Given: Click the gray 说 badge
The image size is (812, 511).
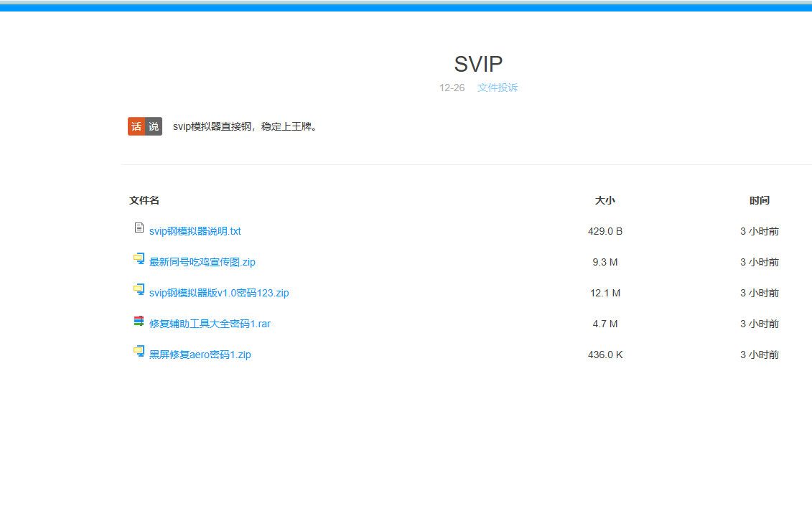Looking at the screenshot, I should [154, 126].
